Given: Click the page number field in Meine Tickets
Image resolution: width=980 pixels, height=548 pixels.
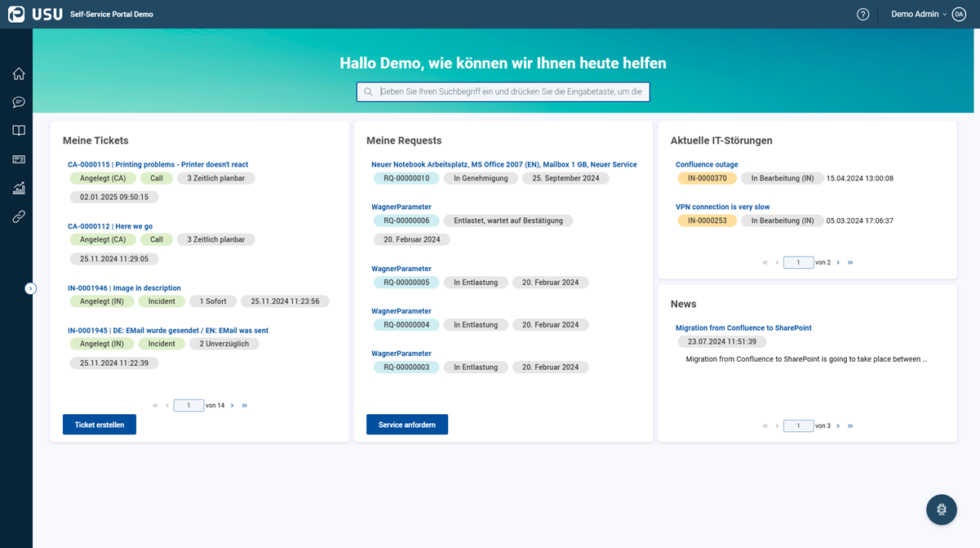Looking at the screenshot, I should pos(188,405).
